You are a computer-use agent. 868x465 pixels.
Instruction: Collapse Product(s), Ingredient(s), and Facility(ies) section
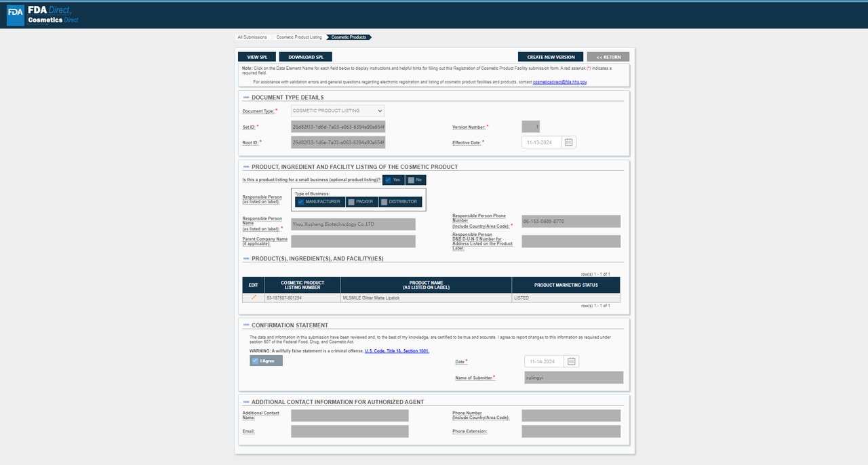coord(246,258)
